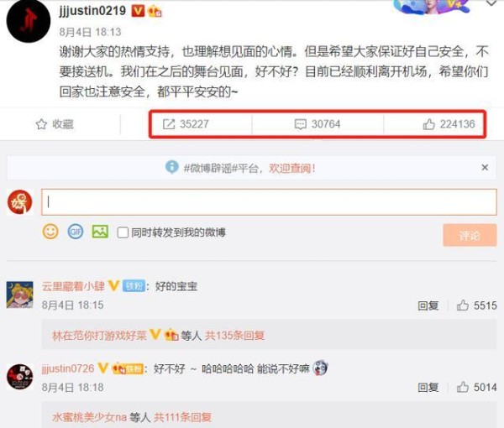504x428 pixels.
Task: Click the repost icon showing 35227
Action: pyautogui.click(x=169, y=124)
